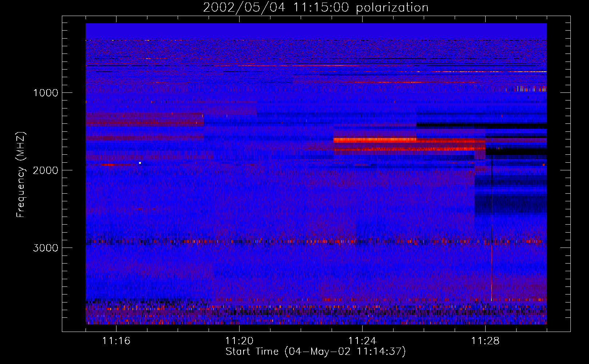
Task: Click the 'Start Time (04-May-02 11:14:37)' label
Action: tap(316, 352)
